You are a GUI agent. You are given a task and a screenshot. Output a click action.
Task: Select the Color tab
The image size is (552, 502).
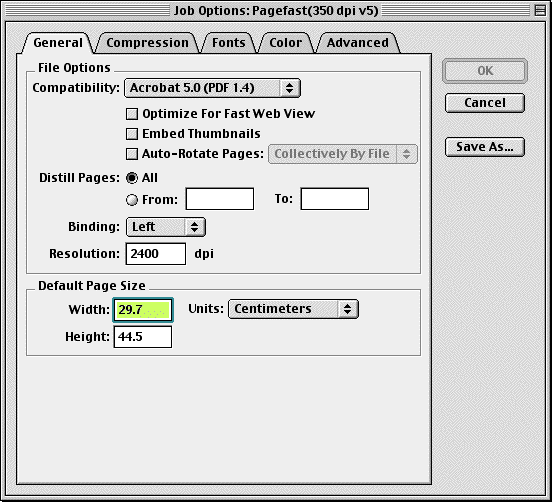[x=286, y=43]
